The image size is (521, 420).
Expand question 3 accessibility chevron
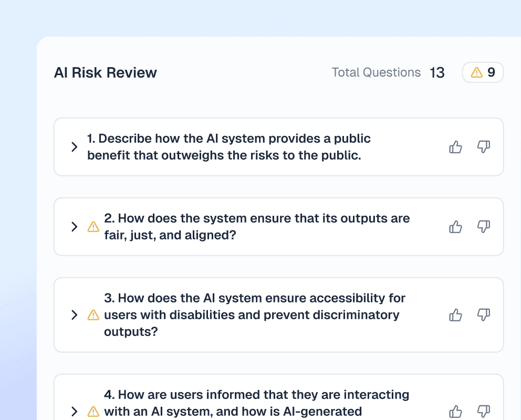pyautogui.click(x=74, y=315)
